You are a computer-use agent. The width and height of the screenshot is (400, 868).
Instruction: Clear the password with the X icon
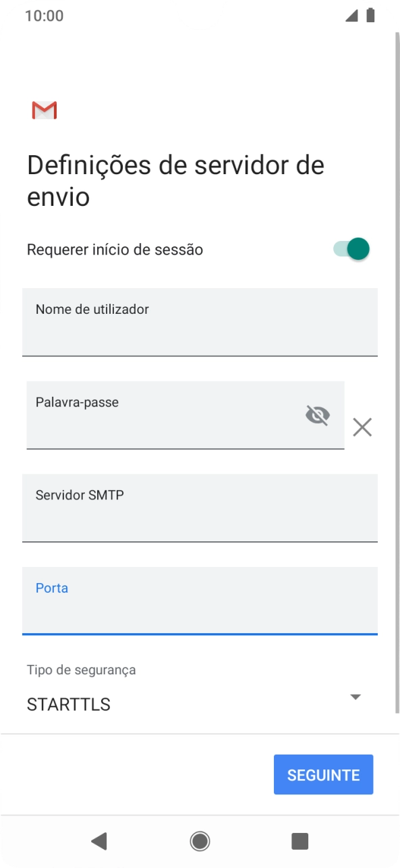click(x=362, y=427)
